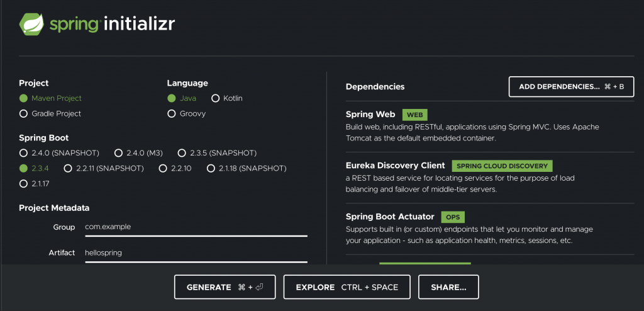Choose Gradle Project option
Viewport: 644px width, 311px height.
point(24,114)
